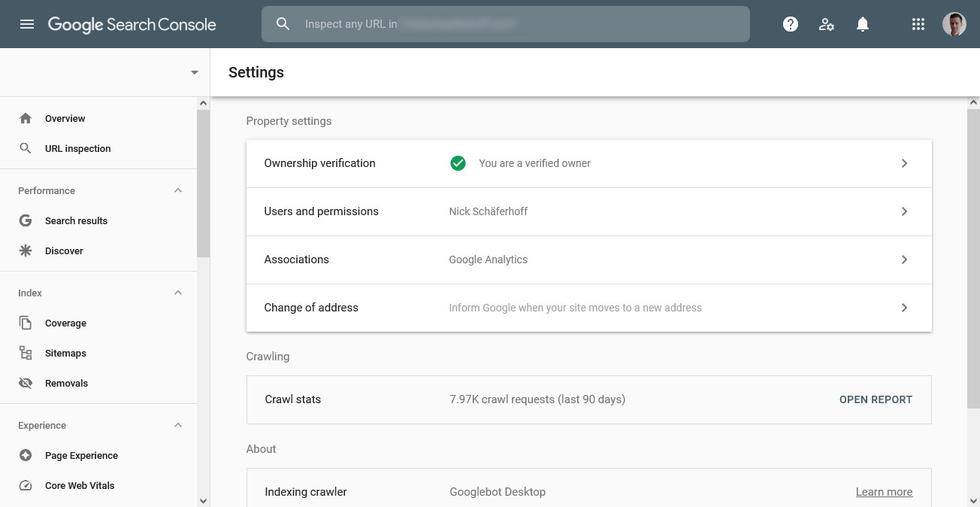Open Change of address row chevron
Viewport: 980px width, 507px height.
point(904,308)
